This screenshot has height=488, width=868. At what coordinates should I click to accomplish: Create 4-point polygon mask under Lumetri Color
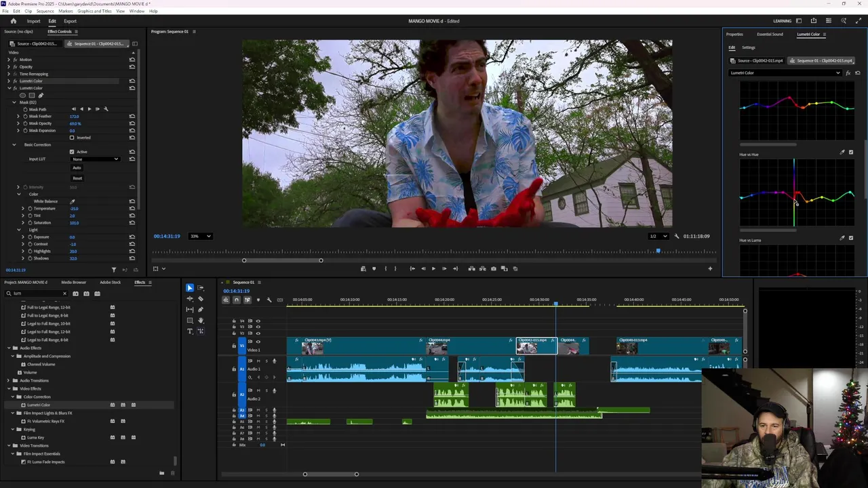pos(32,96)
